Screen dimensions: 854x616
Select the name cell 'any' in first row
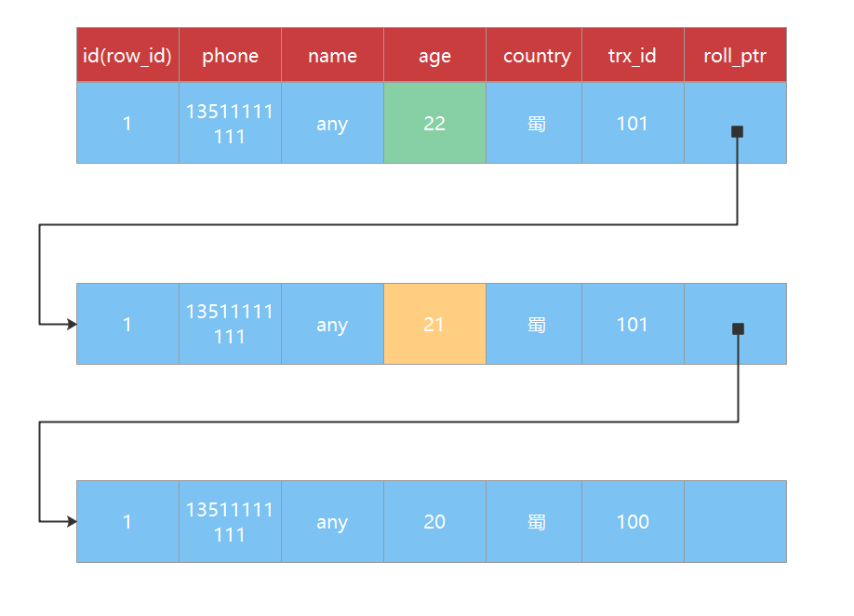pos(332,123)
